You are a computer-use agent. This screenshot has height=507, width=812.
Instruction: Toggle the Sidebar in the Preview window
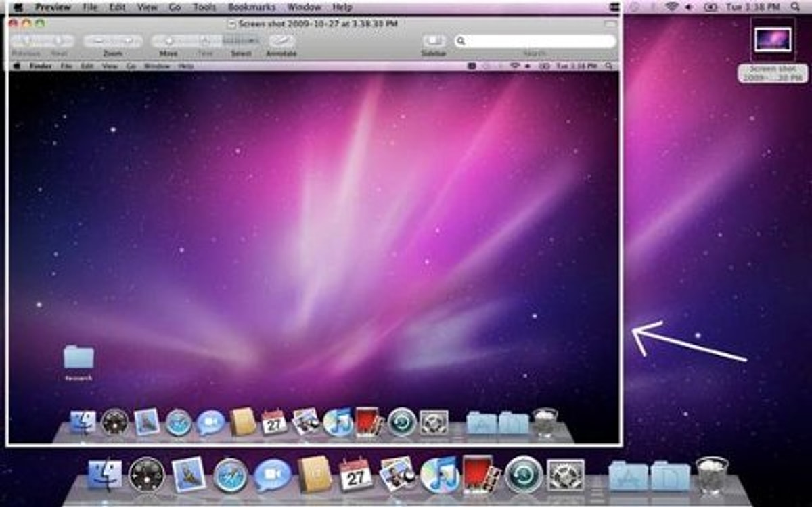point(434,41)
